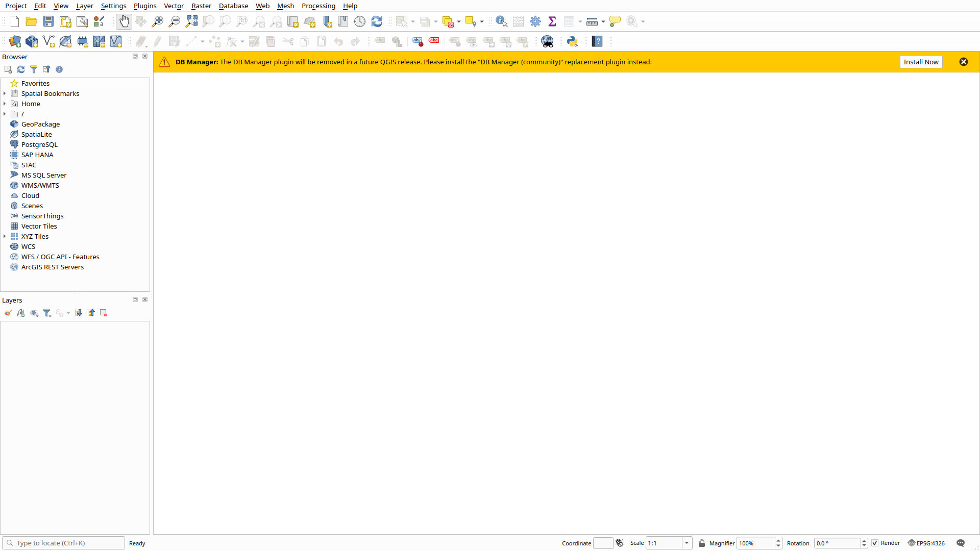Show the Map Tips icon

click(x=615, y=21)
